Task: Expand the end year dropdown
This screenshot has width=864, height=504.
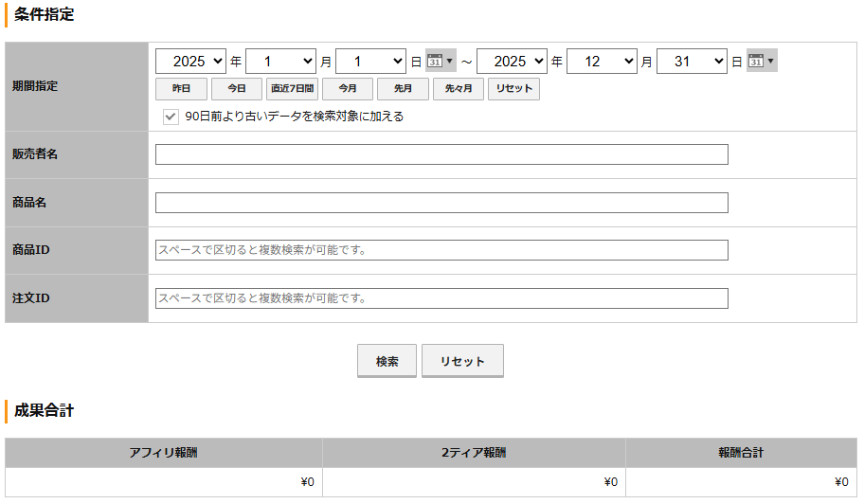Action: pos(512,62)
